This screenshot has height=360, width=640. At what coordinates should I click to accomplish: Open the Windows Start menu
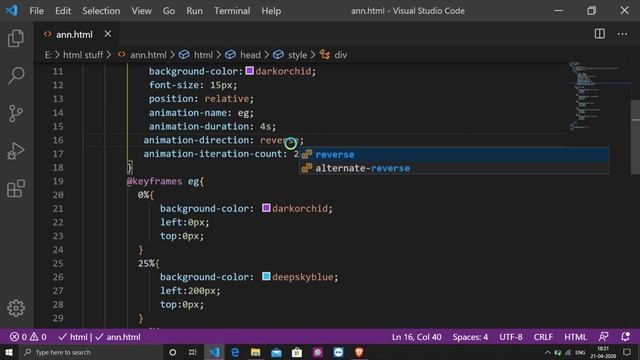click(x=8, y=352)
